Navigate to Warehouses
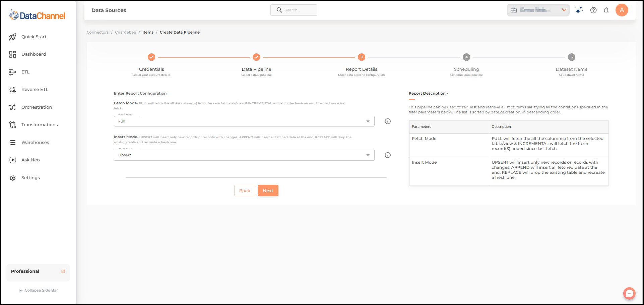Viewport: 644px width, 305px height. [35, 143]
